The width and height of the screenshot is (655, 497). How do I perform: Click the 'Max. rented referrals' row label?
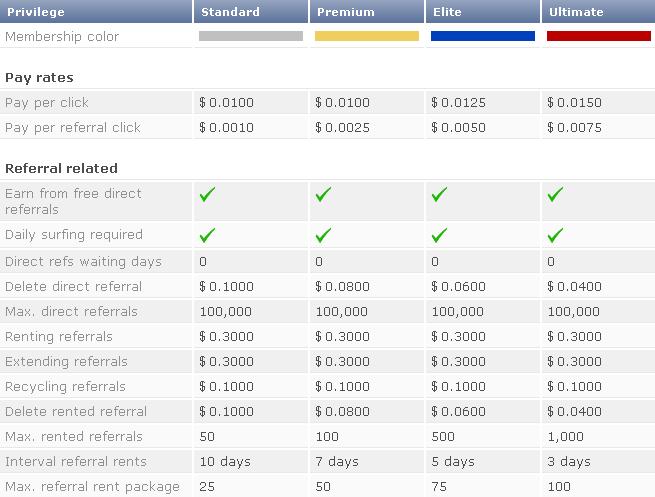pos(74,436)
